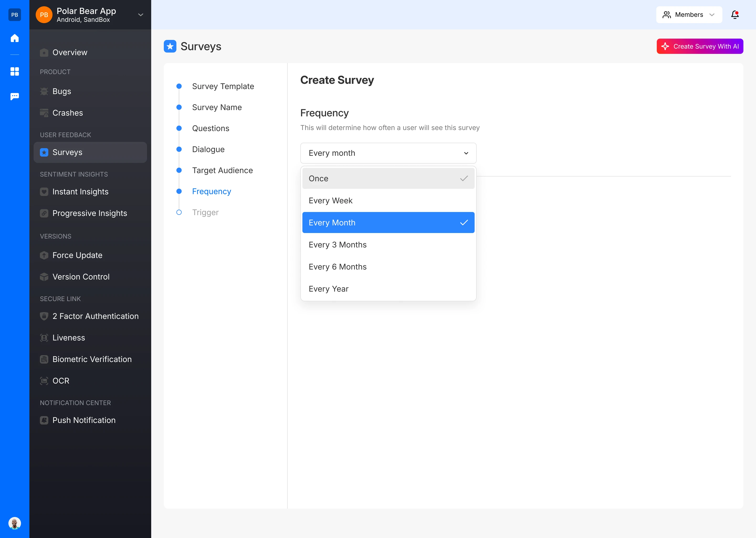Open the chat bubble icon in rail
The height and width of the screenshot is (538, 756).
tap(14, 96)
